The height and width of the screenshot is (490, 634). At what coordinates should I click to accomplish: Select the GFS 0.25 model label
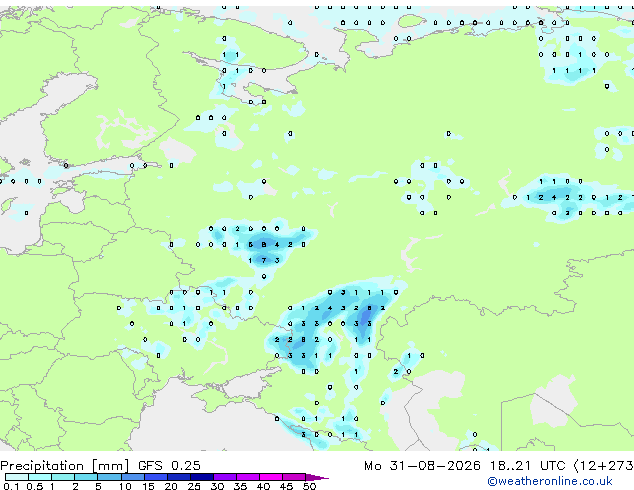(x=169, y=465)
